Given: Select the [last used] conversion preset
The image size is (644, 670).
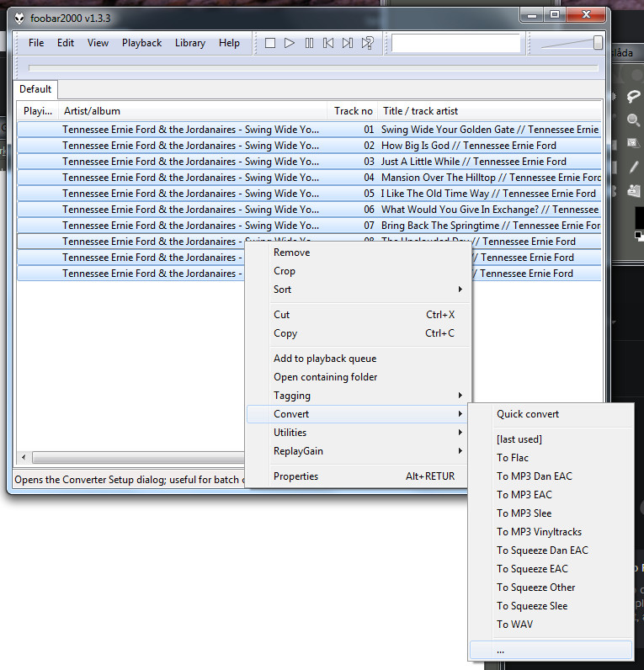Looking at the screenshot, I should click(551, 439).
